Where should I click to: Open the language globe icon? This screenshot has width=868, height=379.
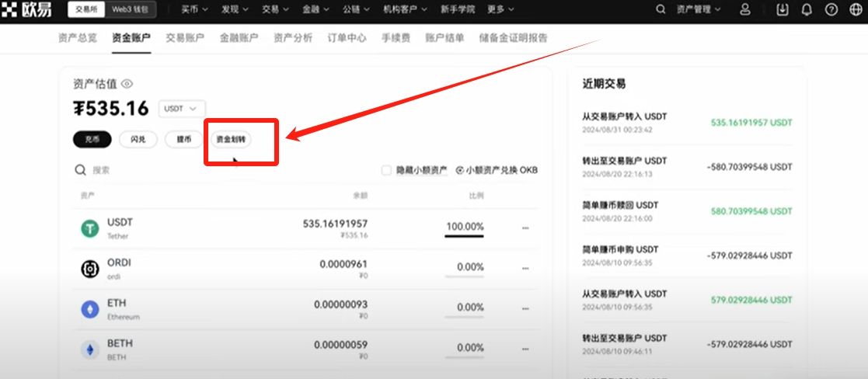click(x=856, y=10)
